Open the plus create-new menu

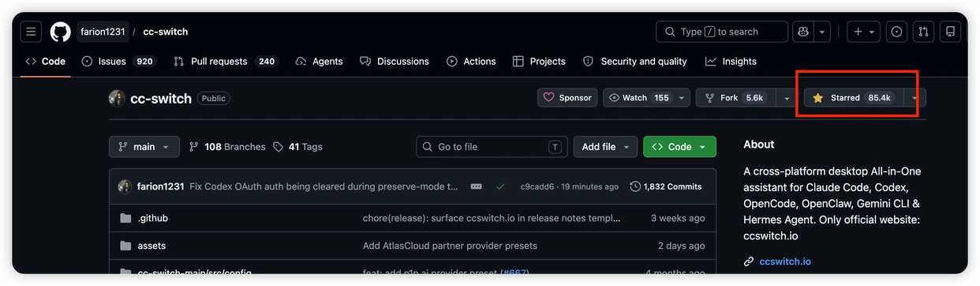(x=863, y=32)
